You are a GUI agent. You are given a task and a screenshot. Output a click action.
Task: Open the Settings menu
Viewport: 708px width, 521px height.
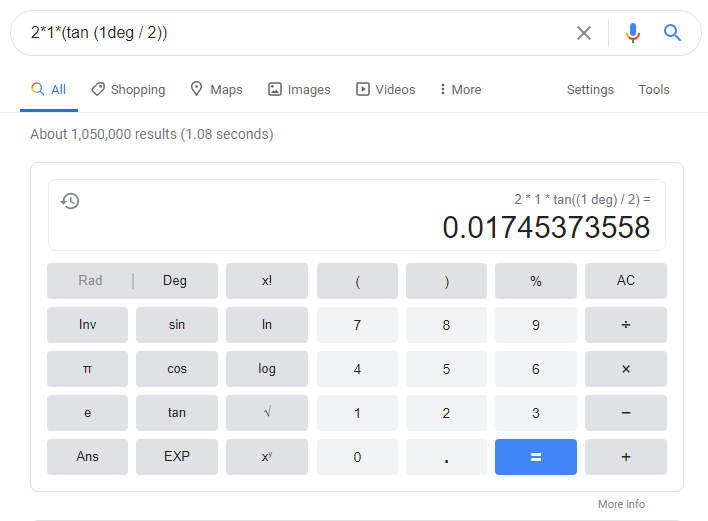pyautogui.click(x=590, y=90)
